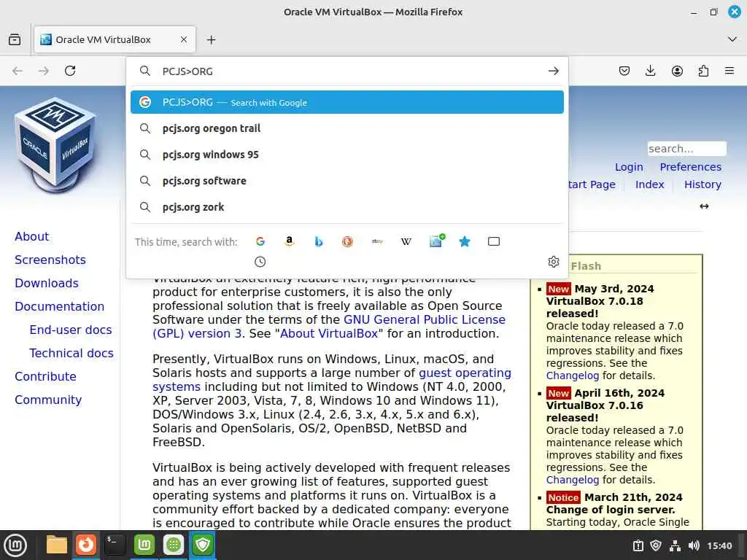The image size is (747, 560).
Task: Open the Changelog link for VirtualBox 7.0.16
Action: (572, 480)
